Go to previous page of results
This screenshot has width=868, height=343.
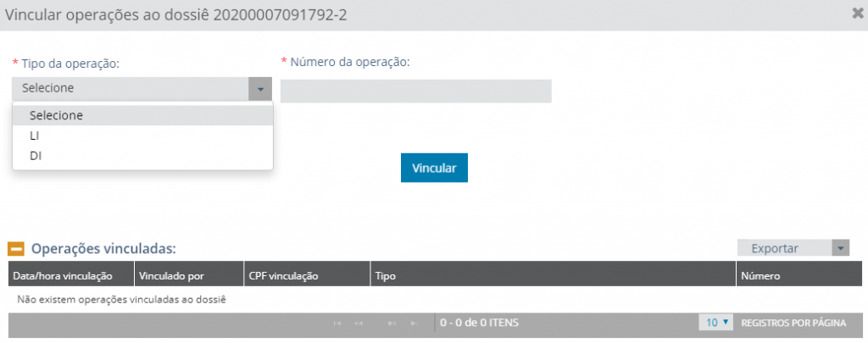click(x=359, y=323)
